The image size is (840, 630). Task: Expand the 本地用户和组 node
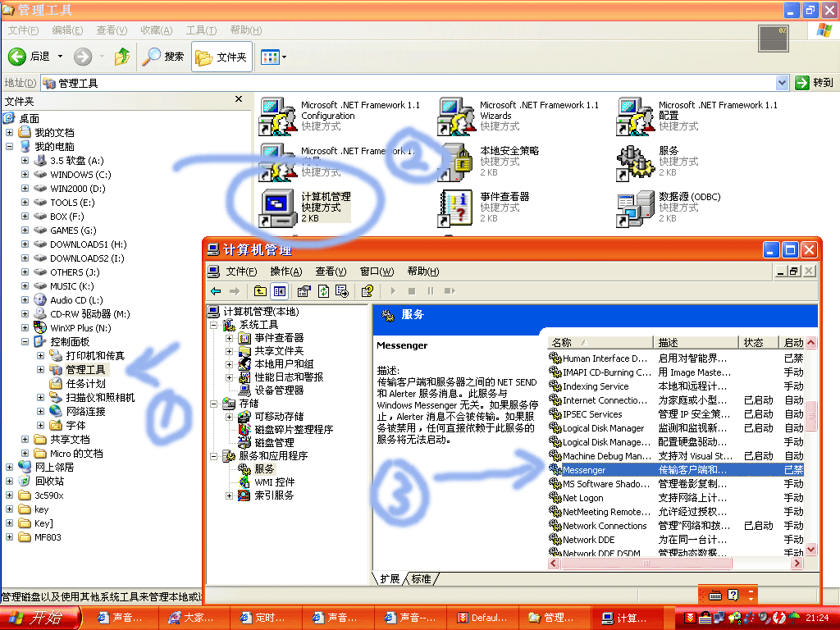click(230, 364)
